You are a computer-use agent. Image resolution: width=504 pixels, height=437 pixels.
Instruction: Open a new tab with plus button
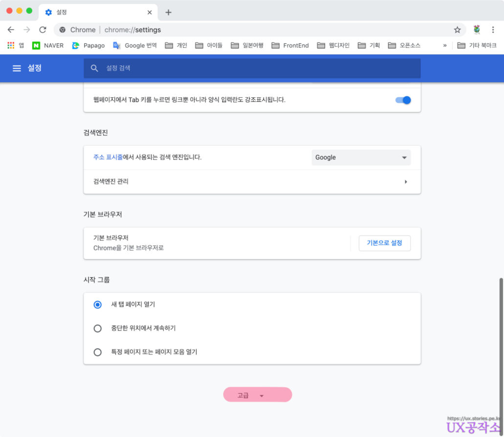(168, 12)
